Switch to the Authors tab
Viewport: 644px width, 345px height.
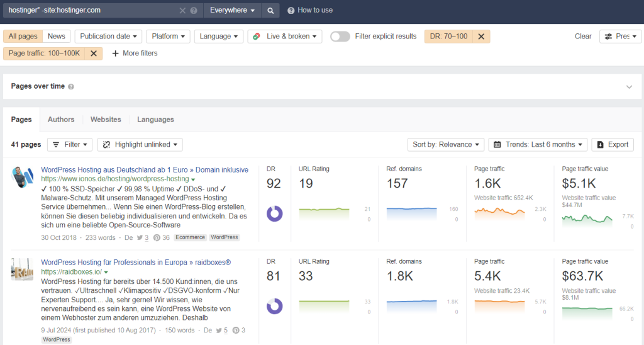coord(61,119)
